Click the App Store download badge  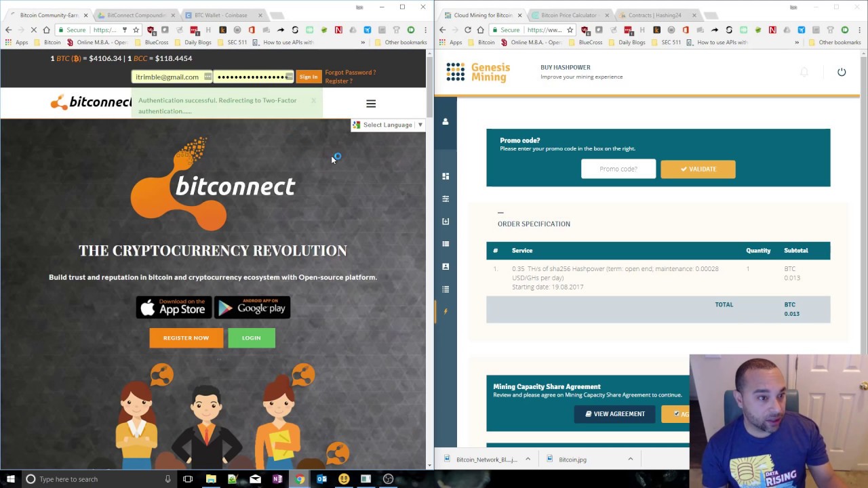tap(174, 307)
